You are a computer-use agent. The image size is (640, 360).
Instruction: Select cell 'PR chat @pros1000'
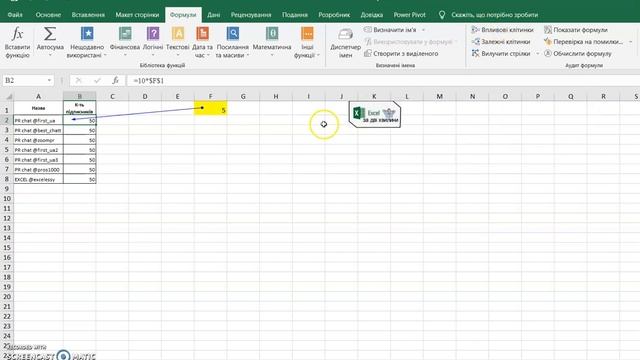click(38, 169)
